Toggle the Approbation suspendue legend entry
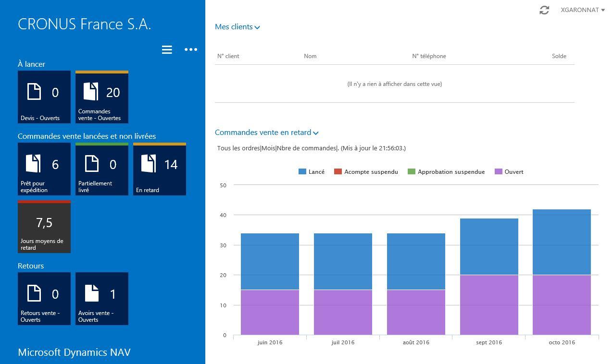 (446, 171)
